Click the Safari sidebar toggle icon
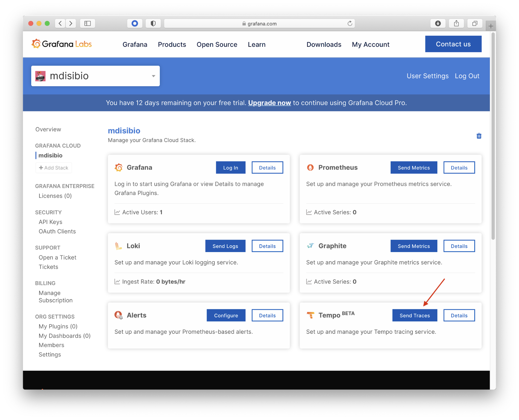Viewport: 519px width, 420px height. (87, 23)
